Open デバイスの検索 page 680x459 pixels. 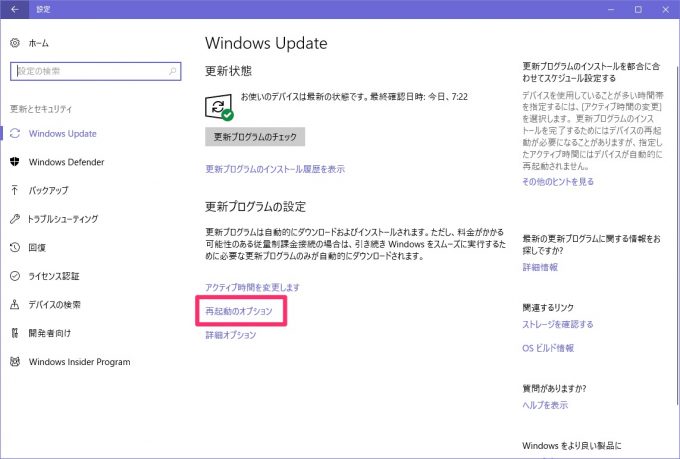[55, 305]
